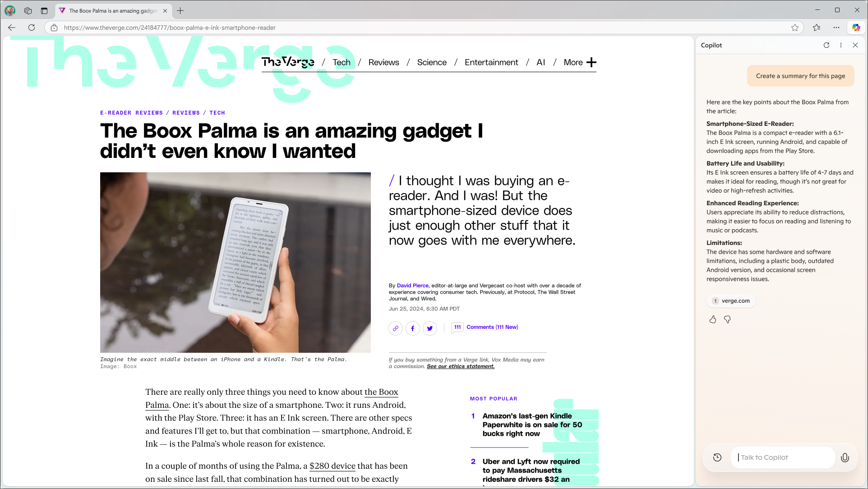Click the bookmark/star icon in browser toolbar
The height and width of the screenshot is (489, 868).
point(795,28)
